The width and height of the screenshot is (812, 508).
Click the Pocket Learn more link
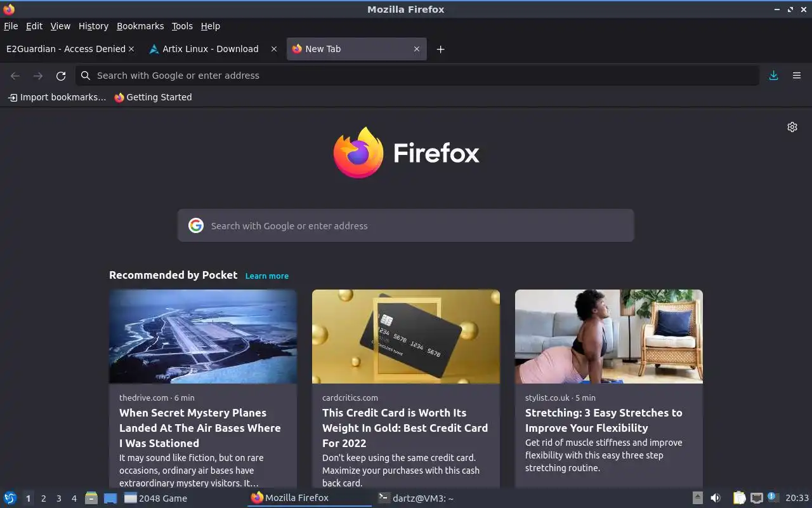point(267,276)
